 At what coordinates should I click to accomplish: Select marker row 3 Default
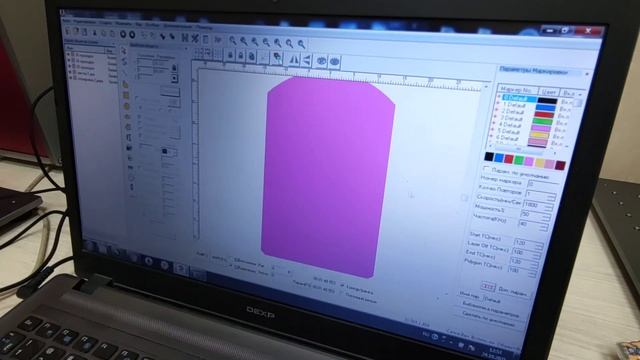point(512,118)
